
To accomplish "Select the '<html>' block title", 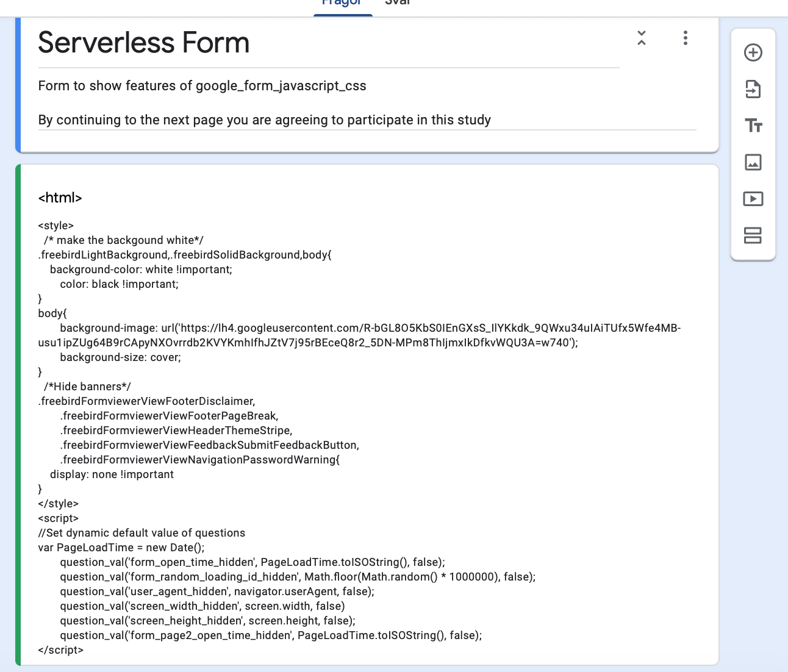I will 60,198.
